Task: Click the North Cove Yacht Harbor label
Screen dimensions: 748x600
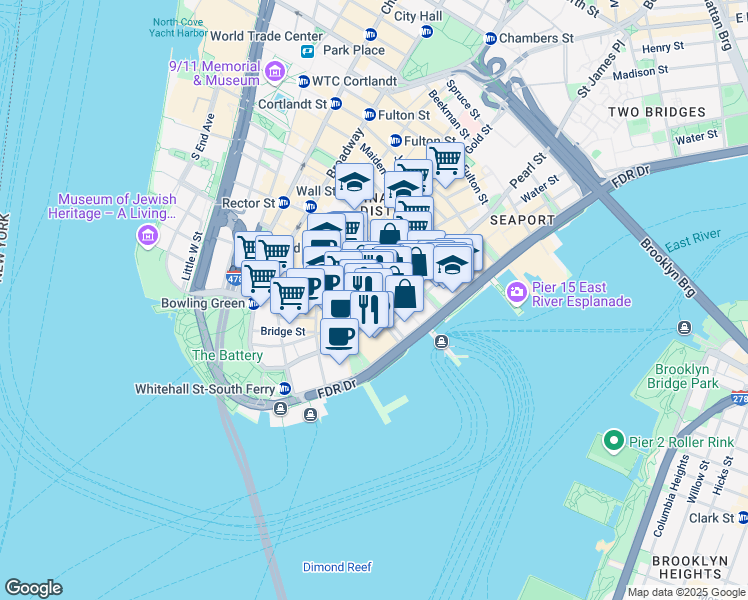Action: coord(178,28)
